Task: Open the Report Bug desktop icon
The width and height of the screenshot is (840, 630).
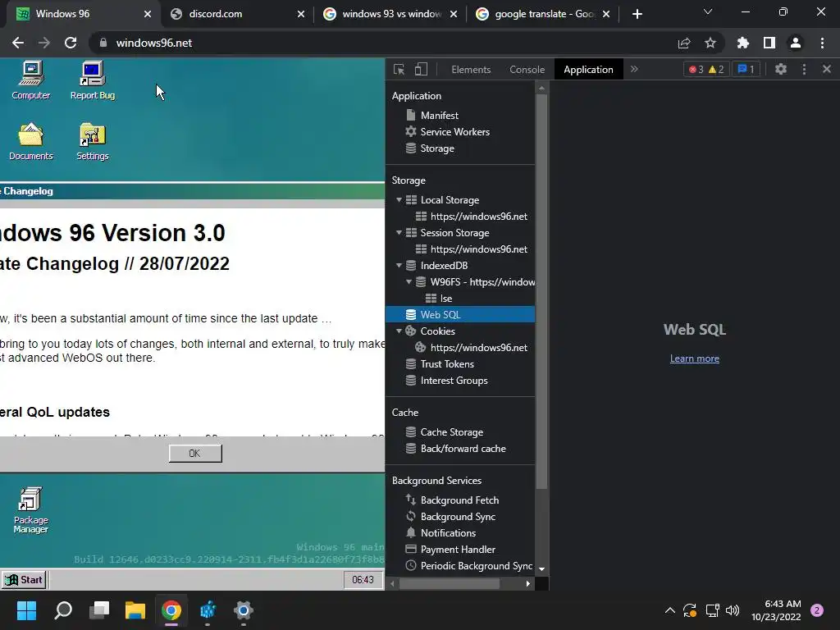Action: [x=92, y=80]
